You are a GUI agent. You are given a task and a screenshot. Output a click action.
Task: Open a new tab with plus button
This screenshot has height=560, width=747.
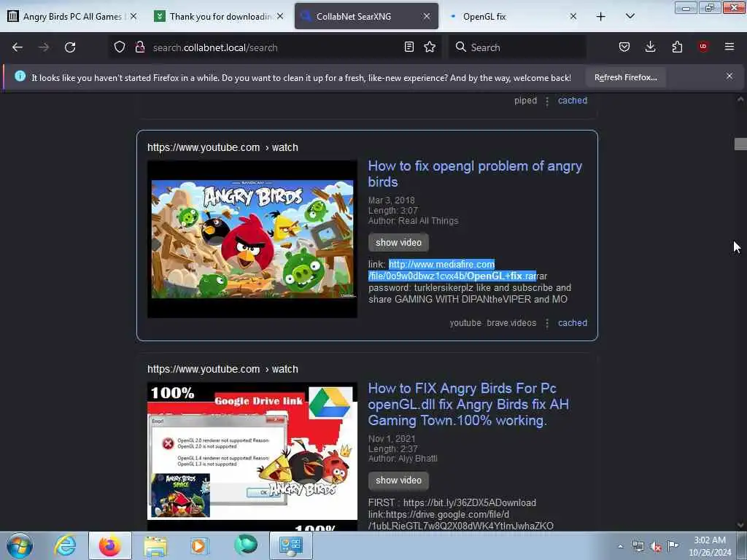point(601,17)
